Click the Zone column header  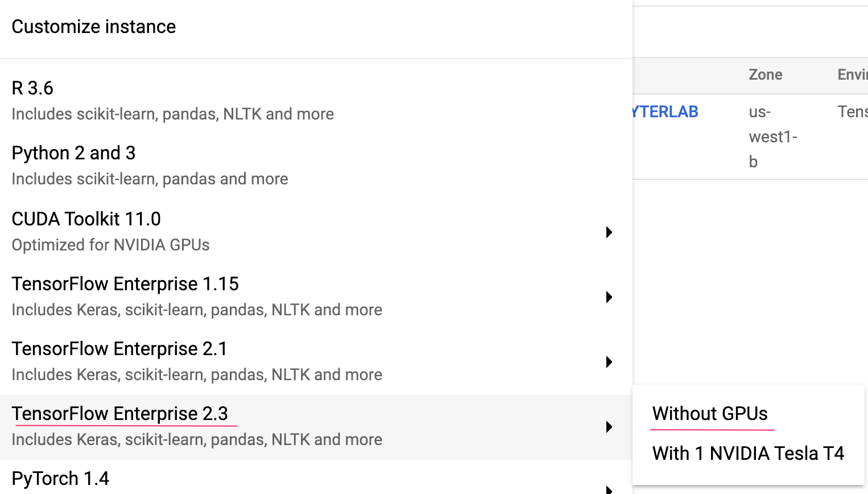(x=765, y=75)
